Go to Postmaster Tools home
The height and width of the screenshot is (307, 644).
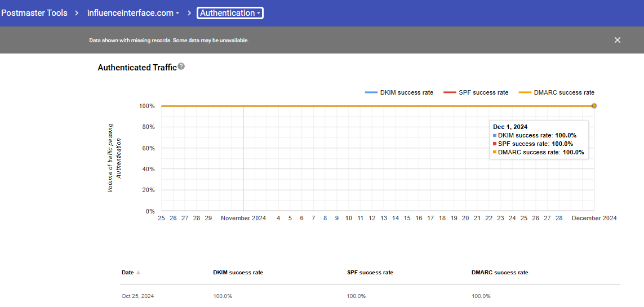(34, 13)
